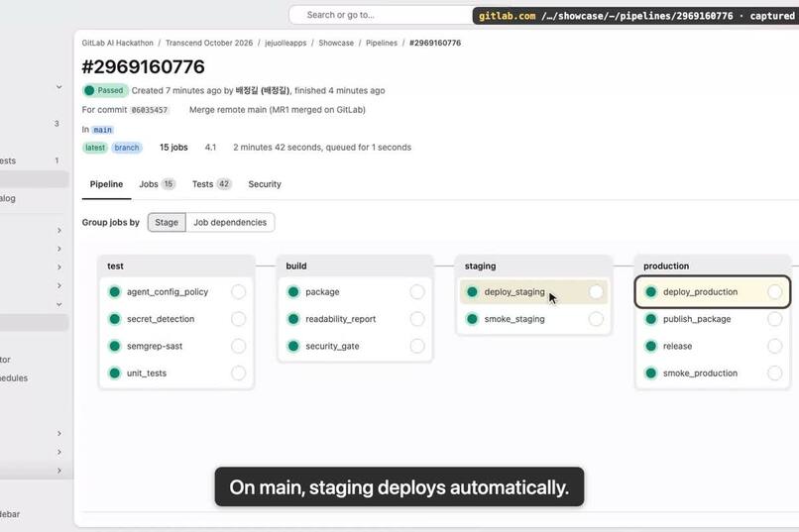Image resolution: width=799 pixels, height=532 pixels.
Task: Open the Tests tab with 42 tests
Action: point(211,184)
